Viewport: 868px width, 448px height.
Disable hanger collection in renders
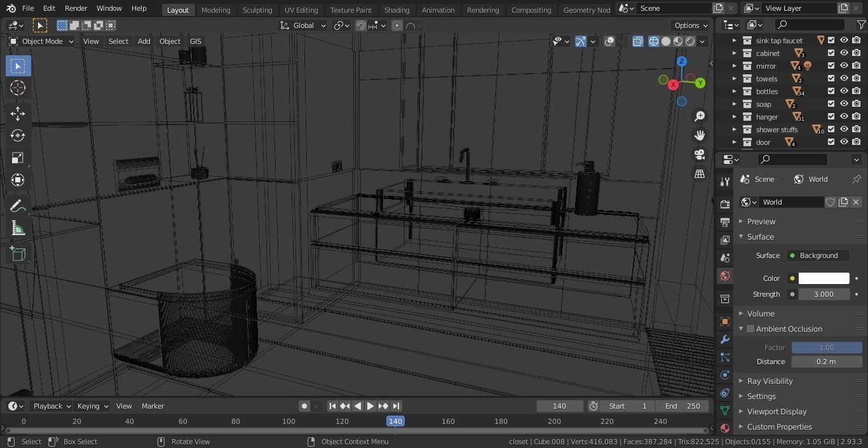[x=857, y=116]
